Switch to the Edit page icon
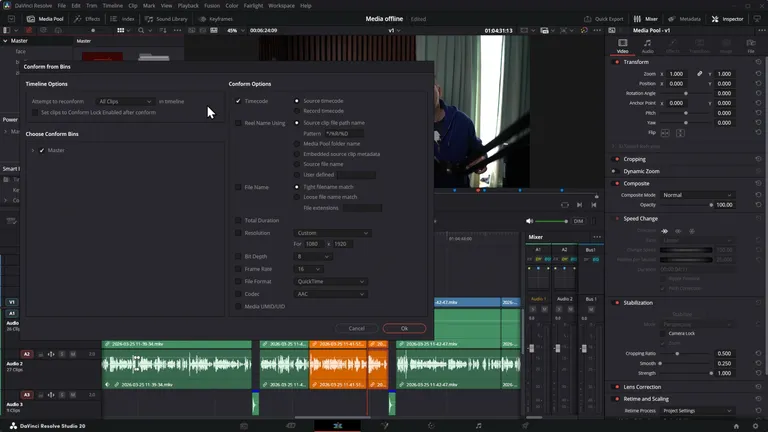Image resolution: width=768 pixels, height=432 pixels. tap(337, 426)
